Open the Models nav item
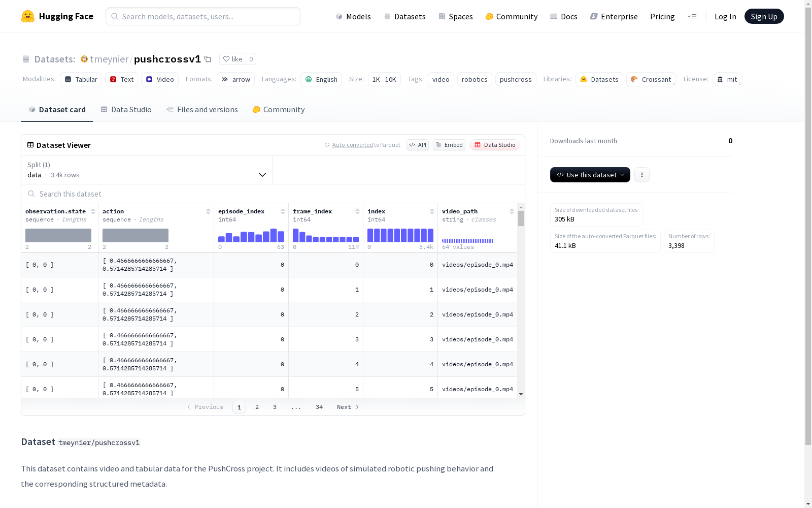The image size is (812, 508). click(353, 16)
